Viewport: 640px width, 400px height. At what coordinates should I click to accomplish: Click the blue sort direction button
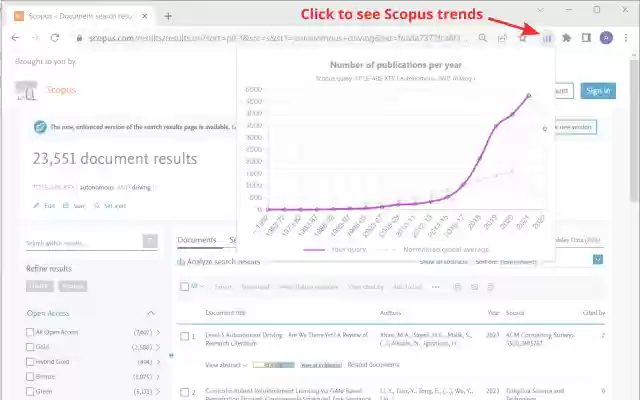tap(598, 259)
